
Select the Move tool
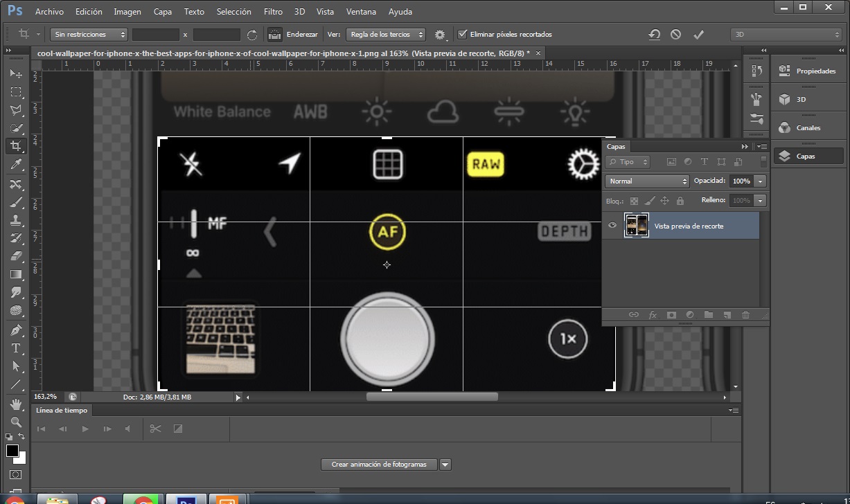coord(15,73)
